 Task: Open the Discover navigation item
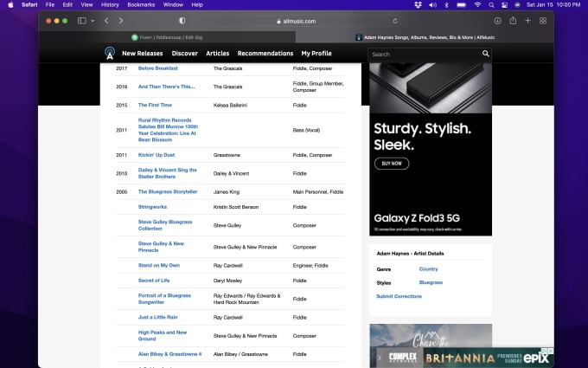tap(184, 54)
